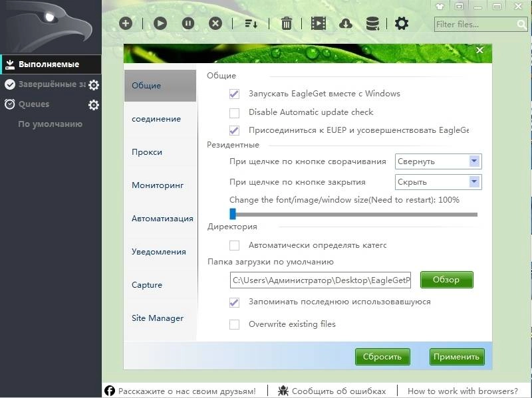The width and height of the screenshot is (532, 398).
Task: Click the search magnifier in filter box
Action: coord(521,25)
